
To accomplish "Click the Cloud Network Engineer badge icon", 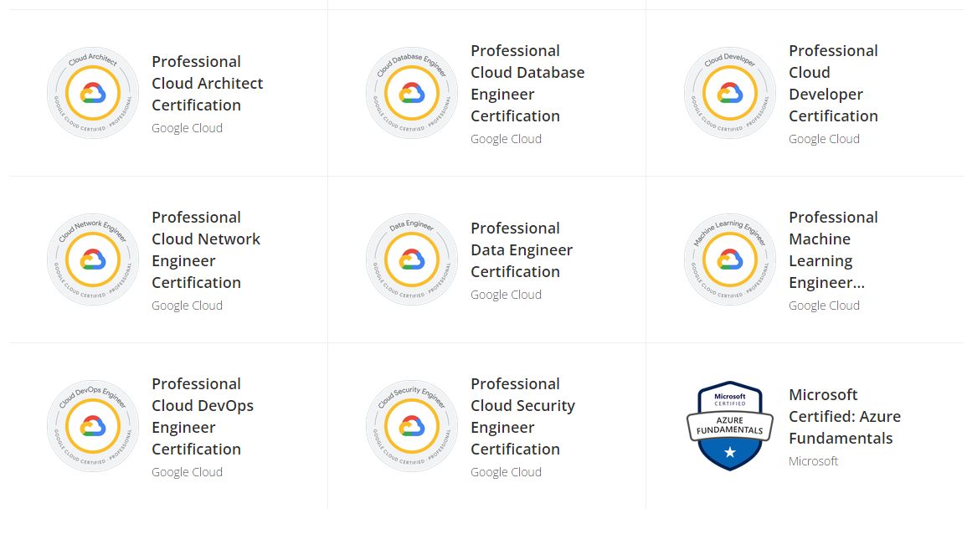I will coord(93,259).
